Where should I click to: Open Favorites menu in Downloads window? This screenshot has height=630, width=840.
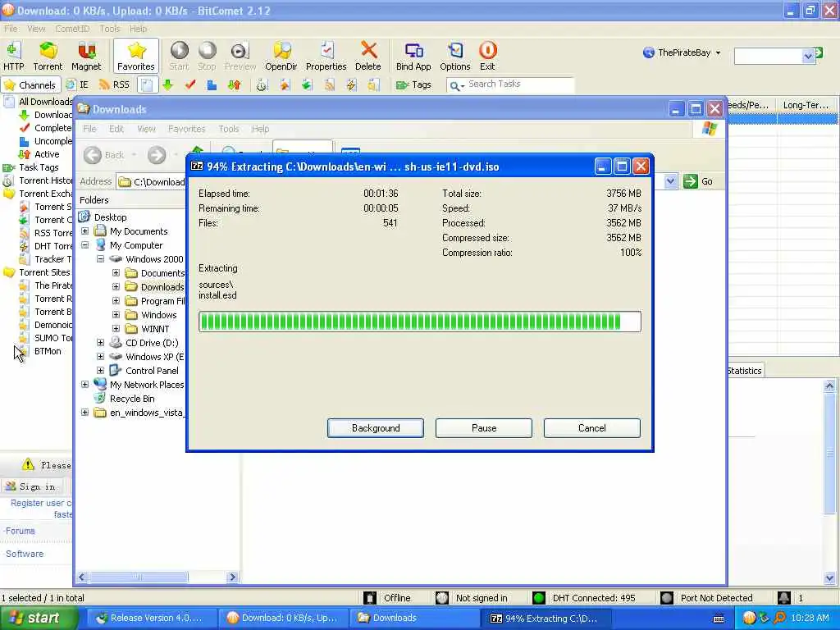pyautogui.click(x=186, y=129)
